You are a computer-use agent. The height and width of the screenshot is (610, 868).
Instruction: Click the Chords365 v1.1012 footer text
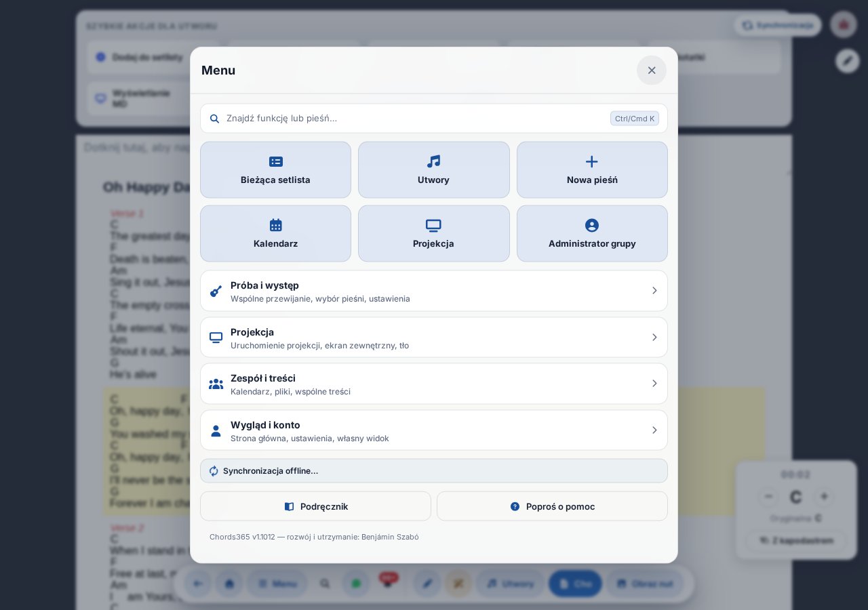pyautogui.click(x=314, y=537)
